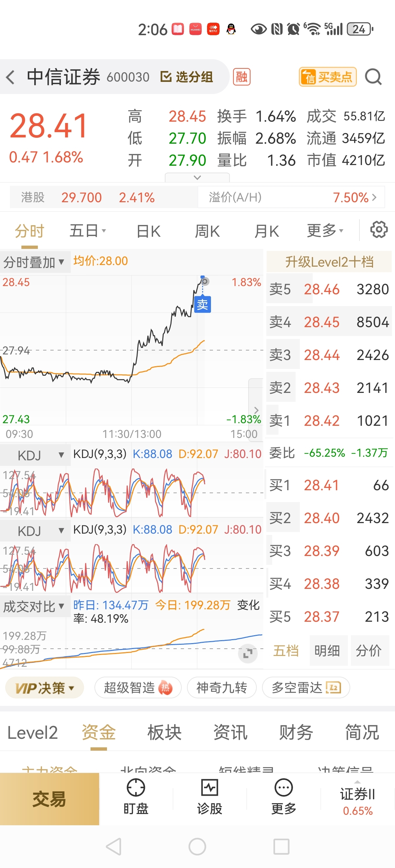395x868 pixels.
Task: Expand the 证券II 0.65% sector panel
Action: point(357,799)
